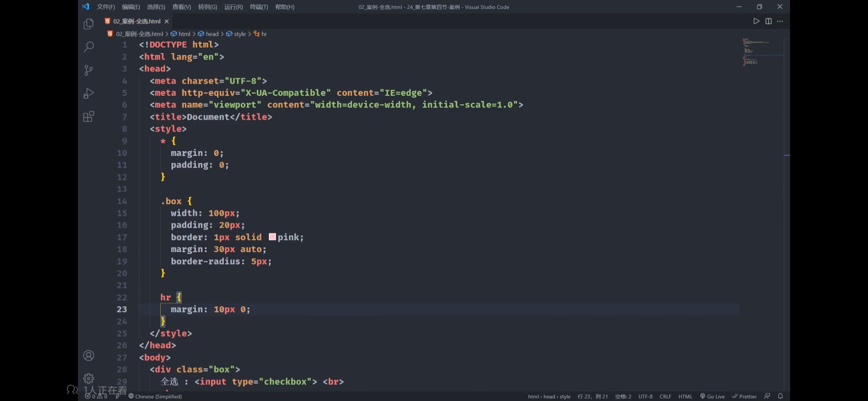This screenshot has width=868, height=401.
Task: Open the Extensions marketplace icon
Action: click(x=89, y=117)
